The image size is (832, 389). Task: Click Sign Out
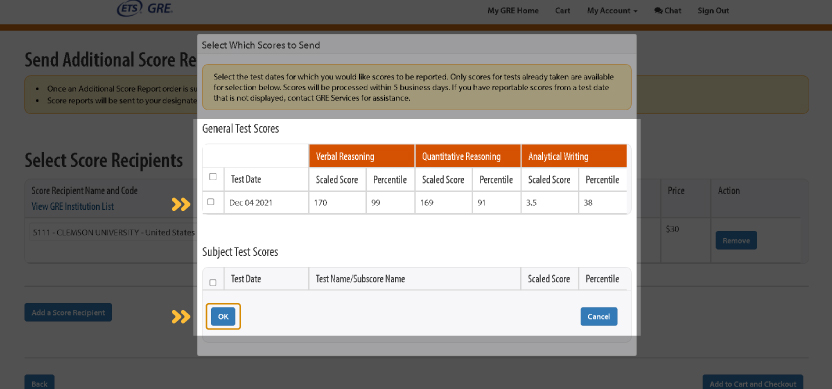[x=713, y=11]
